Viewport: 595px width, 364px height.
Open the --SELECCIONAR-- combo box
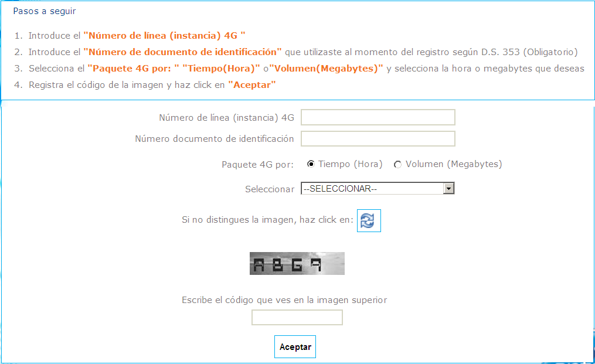click(378, 189)
